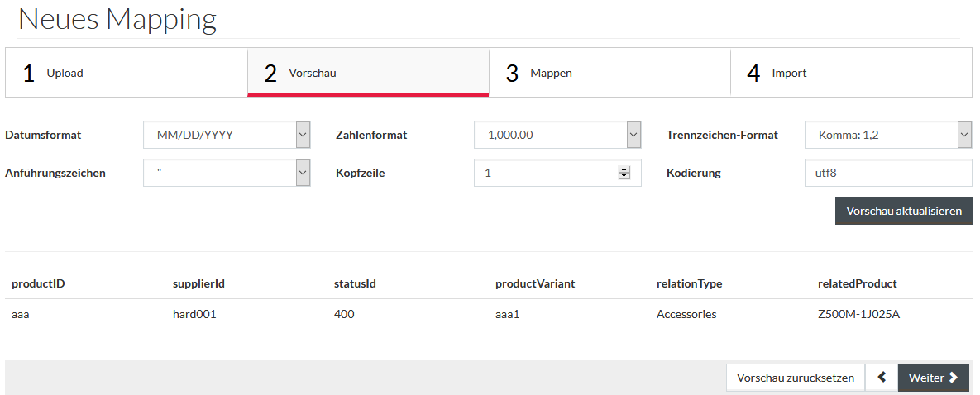This screenshot has width=980, height=395.
Task: Click the back arrow chevron button
Action: (x=882, y=378)
